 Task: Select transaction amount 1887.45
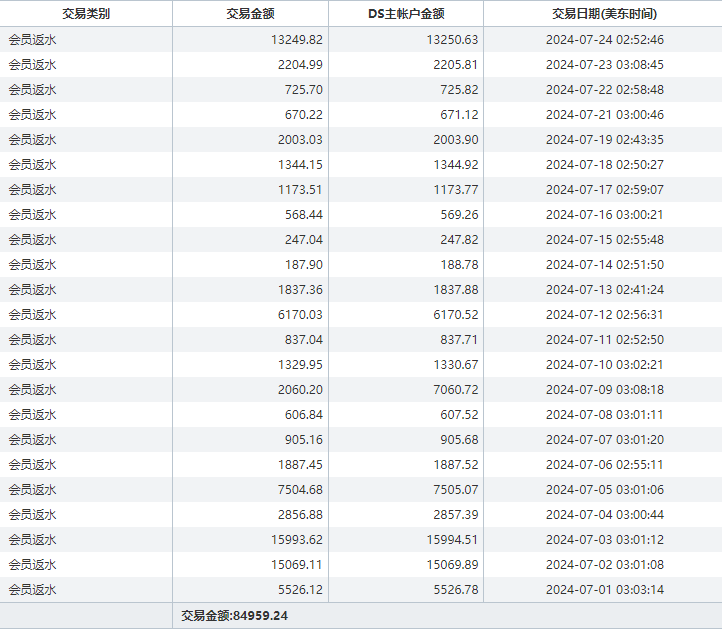300,465
